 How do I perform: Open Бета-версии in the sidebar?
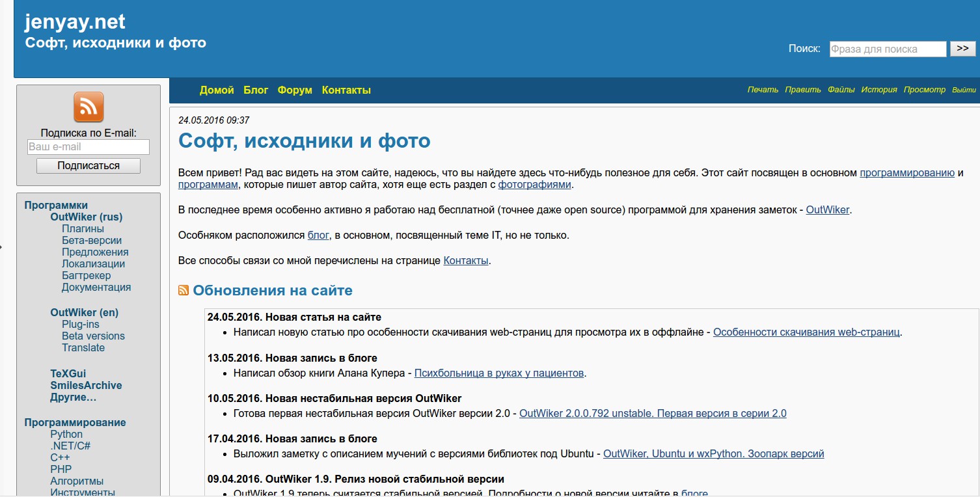click(92, 241)
